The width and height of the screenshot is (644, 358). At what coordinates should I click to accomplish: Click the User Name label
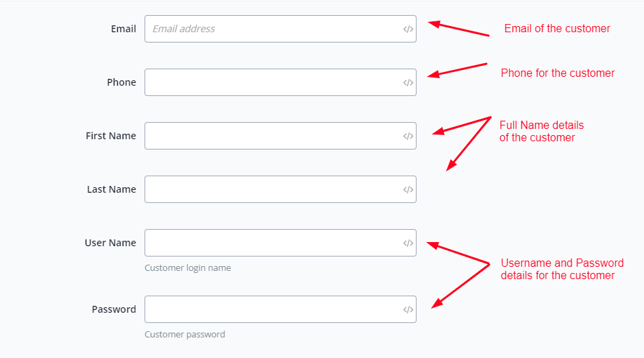click(x=110, y=243)
